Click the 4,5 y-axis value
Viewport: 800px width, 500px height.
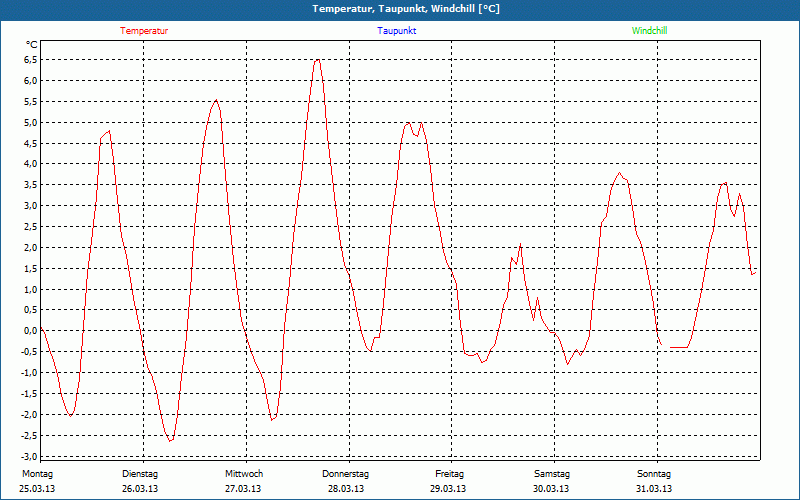point(31,143)
